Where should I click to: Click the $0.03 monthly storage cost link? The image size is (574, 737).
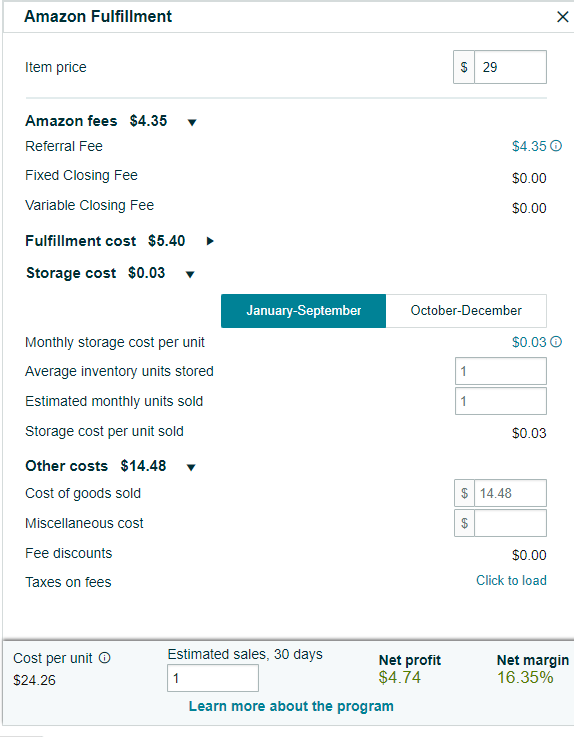coord(529,342)
